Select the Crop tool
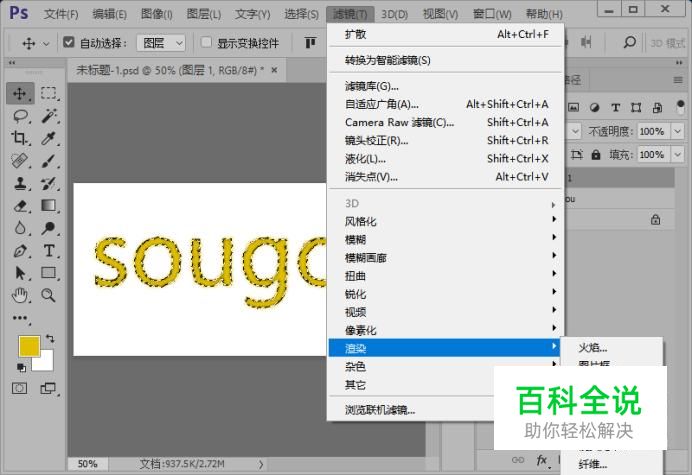This screenshot has height=475, width=692. (19, 138)
